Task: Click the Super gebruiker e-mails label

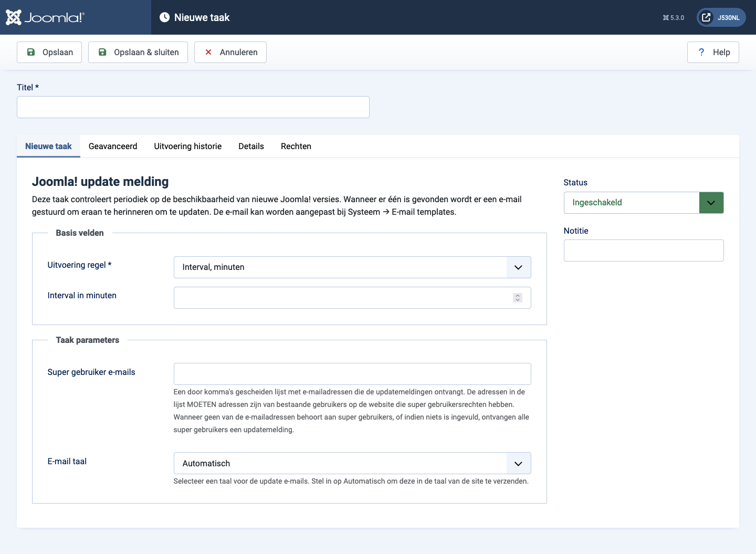Action: tap(91, 372)
